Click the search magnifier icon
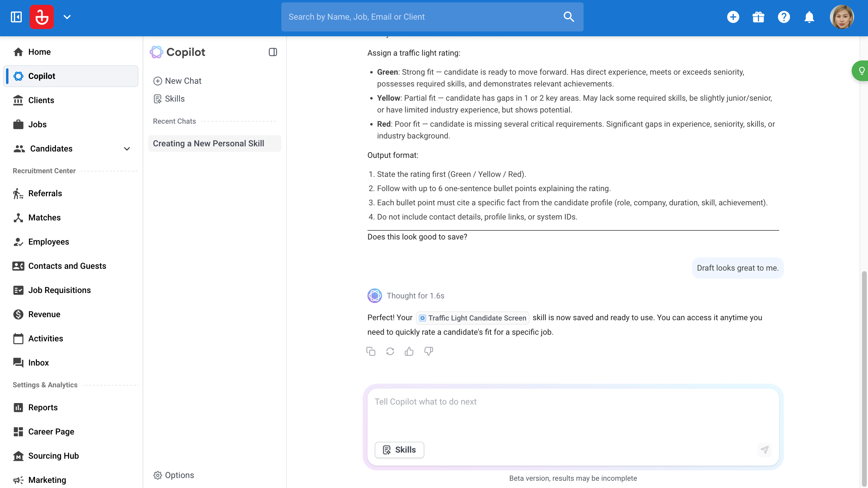Image resolution: width=868 pixels, height=488 pixels. [568, 17]
